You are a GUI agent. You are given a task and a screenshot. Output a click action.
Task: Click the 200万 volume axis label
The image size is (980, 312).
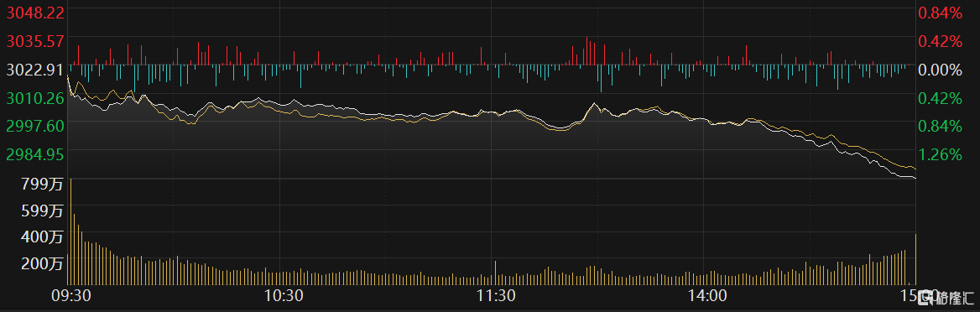(x=43, y=264)
